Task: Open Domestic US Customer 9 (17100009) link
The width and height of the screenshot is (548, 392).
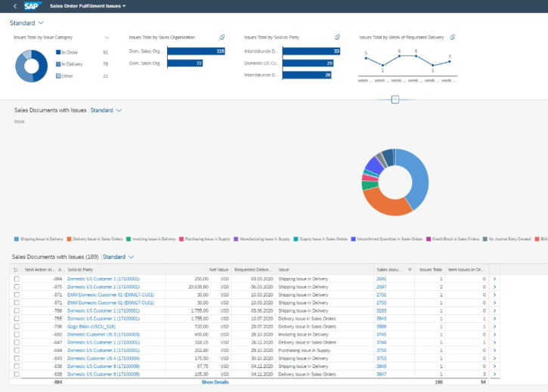Action: (x=104, y=366)
